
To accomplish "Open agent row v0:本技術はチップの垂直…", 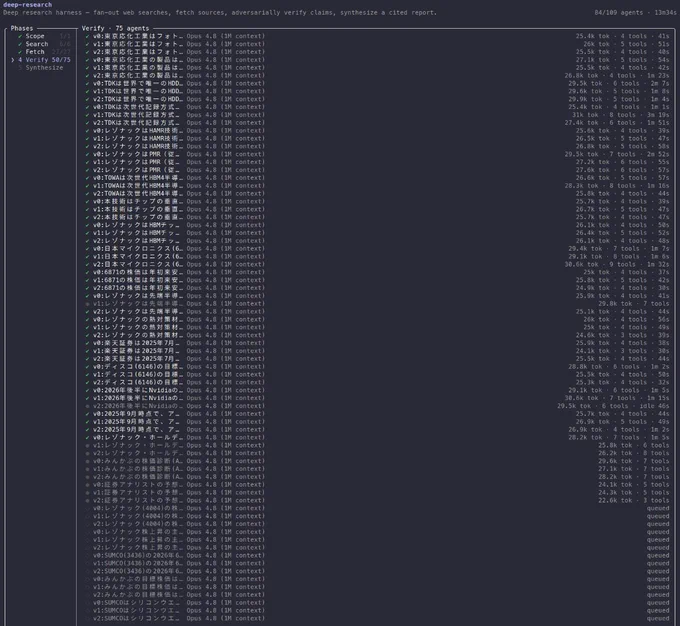I will (377, 201).
